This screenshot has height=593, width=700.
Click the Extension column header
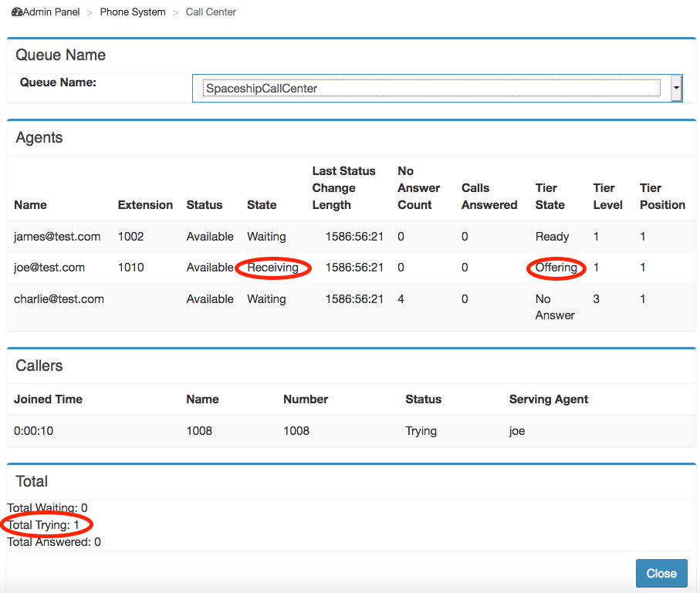click(x=145, y=205)
